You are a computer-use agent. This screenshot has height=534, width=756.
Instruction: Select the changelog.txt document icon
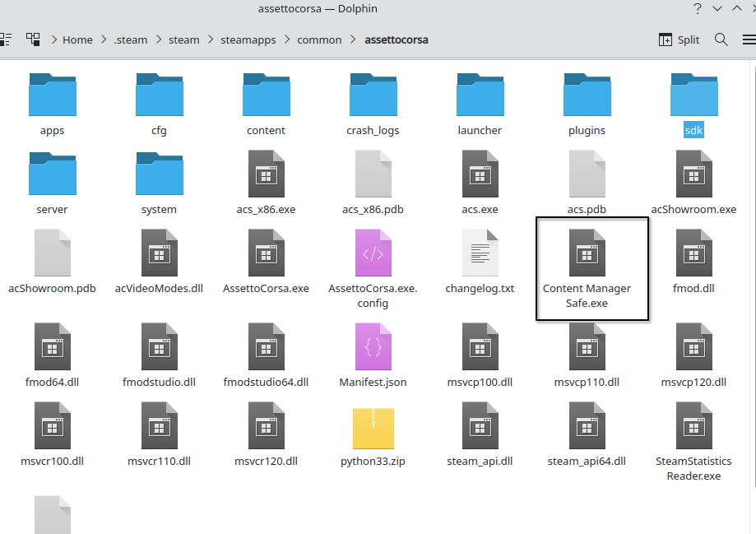[480, 253]
